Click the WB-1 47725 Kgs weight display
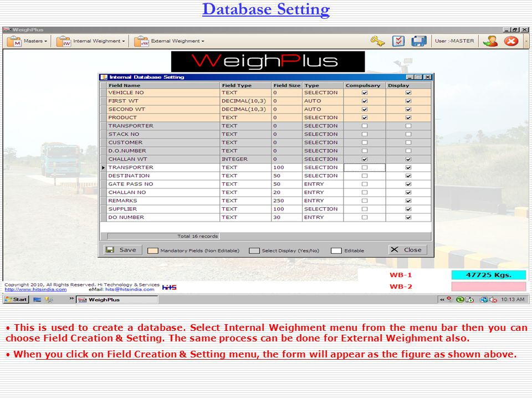This screenshot has width=532, height=399. 489,275
